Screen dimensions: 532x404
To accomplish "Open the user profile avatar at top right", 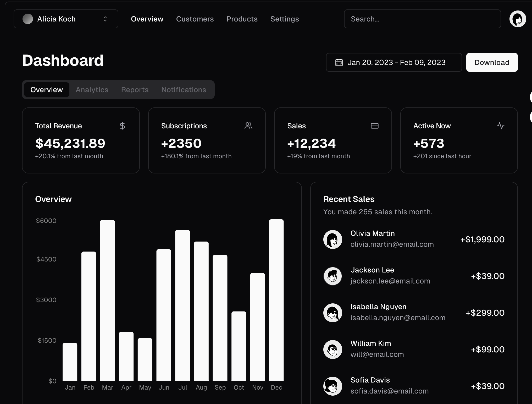I will pos(518,19).
